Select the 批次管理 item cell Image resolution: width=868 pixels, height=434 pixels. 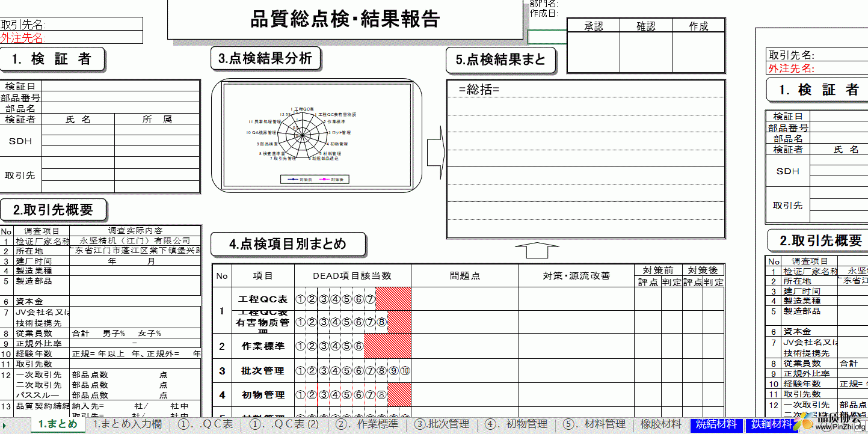pyautogui.click(x=263, y=371)
